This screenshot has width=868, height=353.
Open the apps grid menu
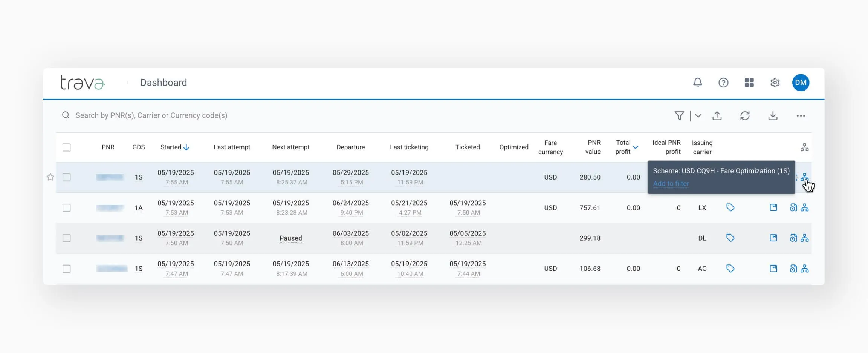[x=749, y=83]
